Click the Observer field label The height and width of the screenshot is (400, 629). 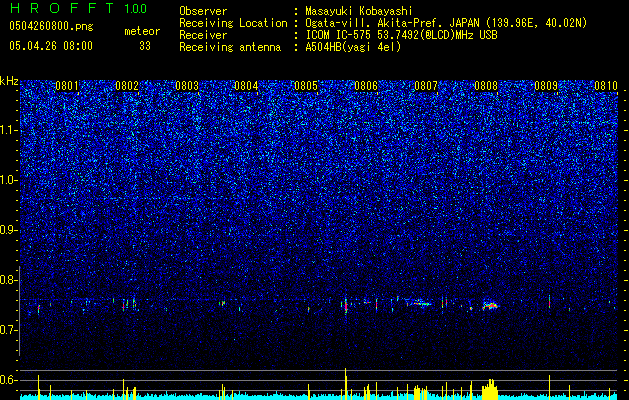[x=203, y=11]
